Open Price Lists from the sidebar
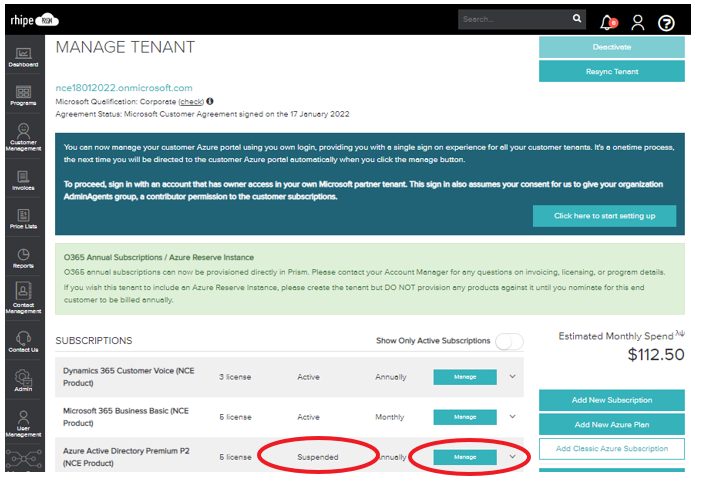This screenshot has height=482, width=701. click(x=23, y=219)
